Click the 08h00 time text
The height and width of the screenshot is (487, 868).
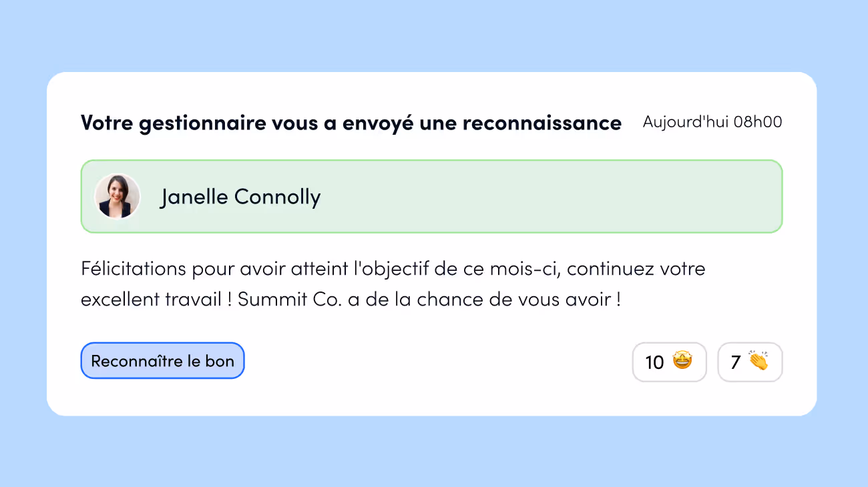758,122
